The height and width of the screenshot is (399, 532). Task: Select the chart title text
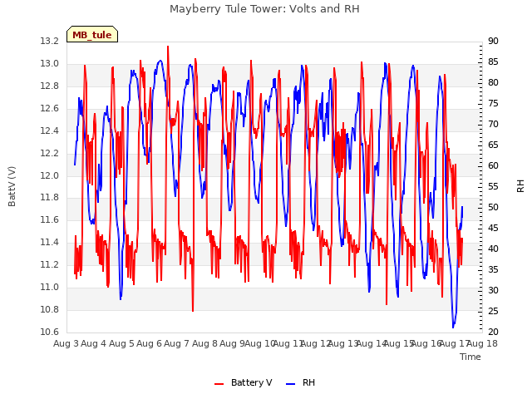coord(264,9)
